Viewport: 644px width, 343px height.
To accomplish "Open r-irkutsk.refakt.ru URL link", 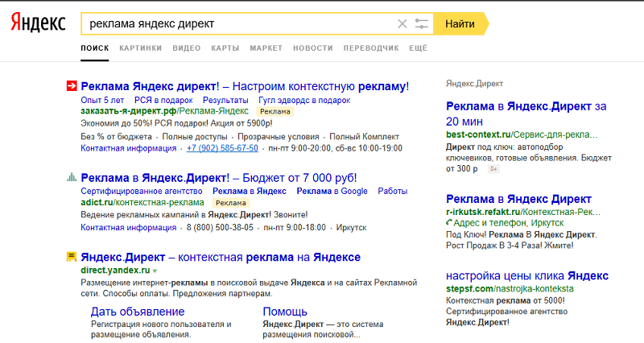I will (522, 212).
